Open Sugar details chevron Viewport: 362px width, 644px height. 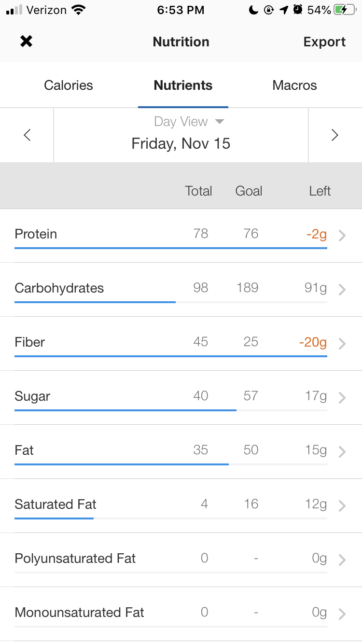click(342, 398)
